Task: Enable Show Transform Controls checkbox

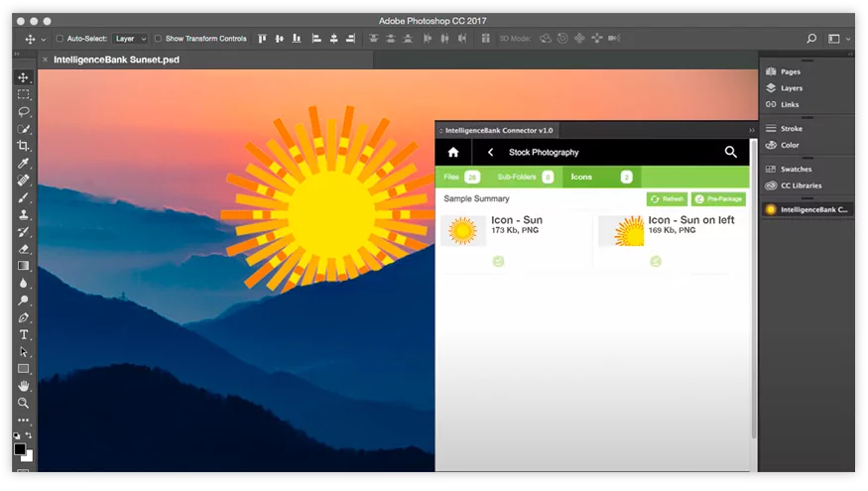Action: pyautogui.click(x=158, y=39)
